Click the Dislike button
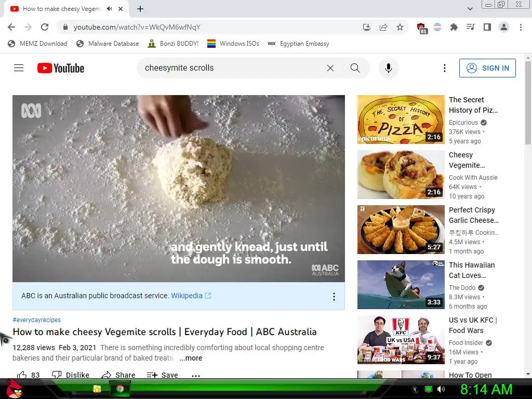 (71, 375)
